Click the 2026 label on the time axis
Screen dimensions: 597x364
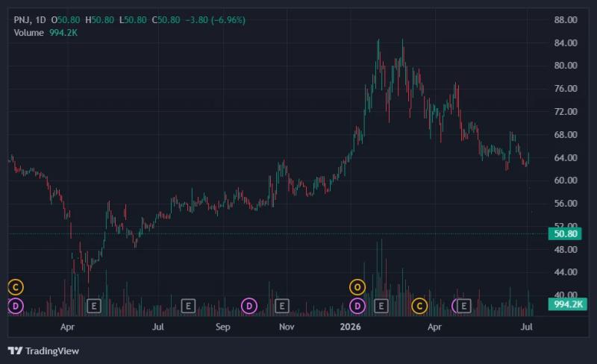coord(350,327)
